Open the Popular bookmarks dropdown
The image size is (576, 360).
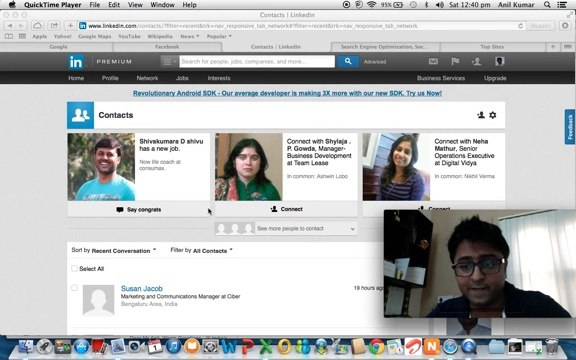(x=219, y=36)
